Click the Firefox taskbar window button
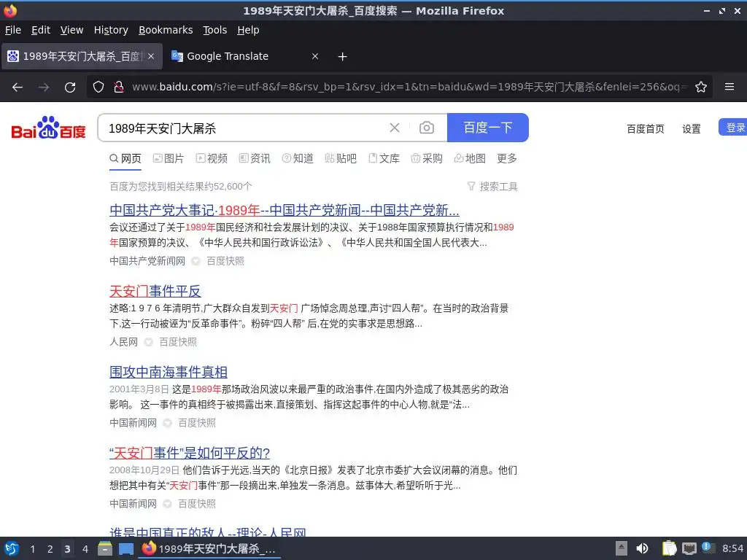The width and height of the screenshot is (747, 560). coord(209,548)
